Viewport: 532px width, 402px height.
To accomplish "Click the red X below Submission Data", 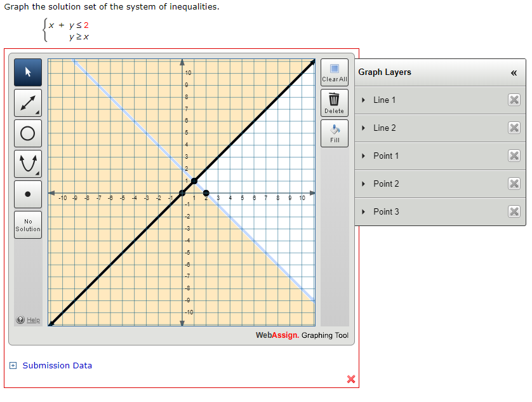I will (350, 379).
